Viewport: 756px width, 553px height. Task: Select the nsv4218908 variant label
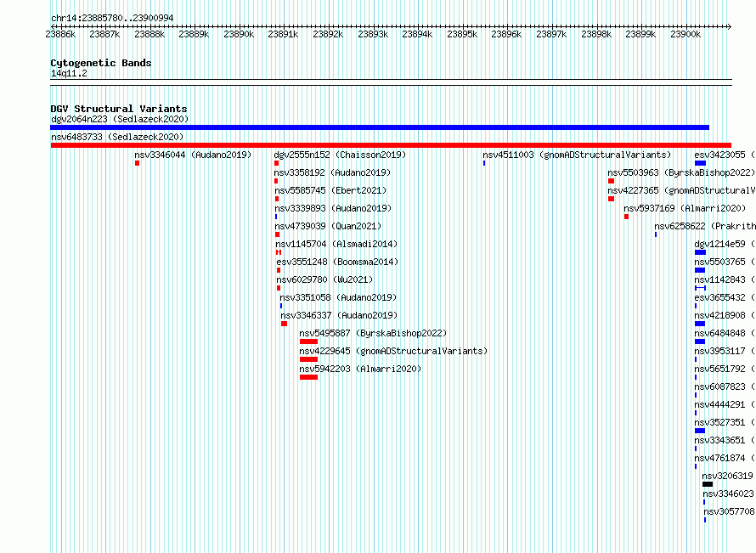click(x=725, y=315)
